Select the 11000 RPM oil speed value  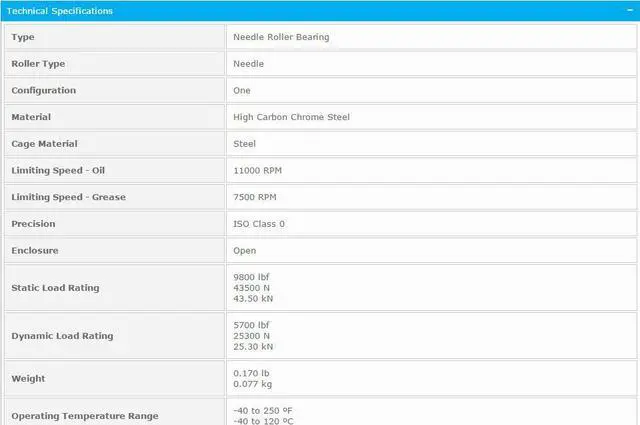point(257,171)
